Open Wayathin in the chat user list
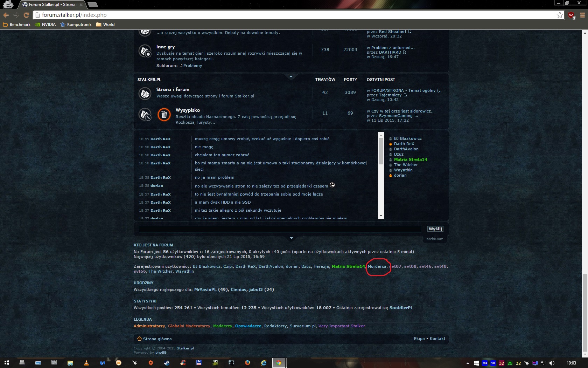 tap(403, 170)
